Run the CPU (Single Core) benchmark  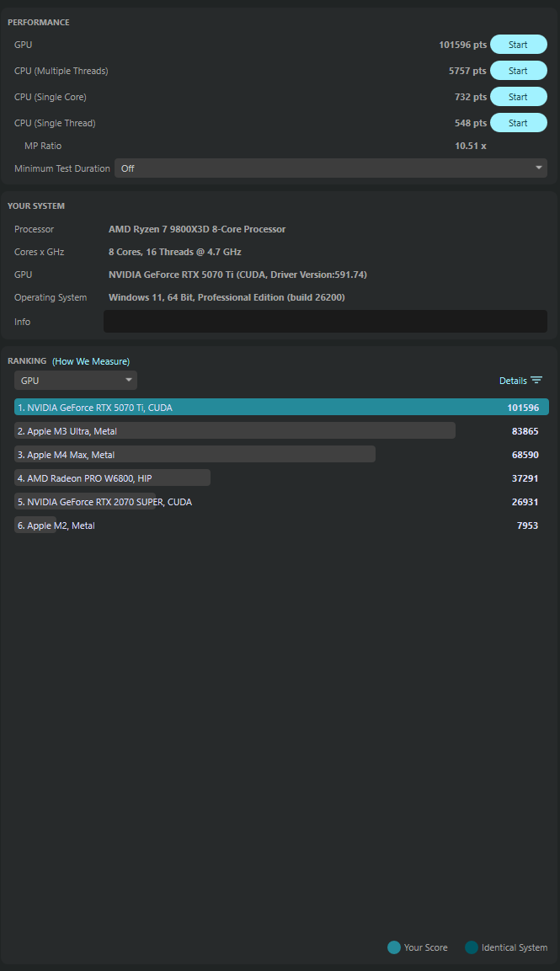coord(518,97)
